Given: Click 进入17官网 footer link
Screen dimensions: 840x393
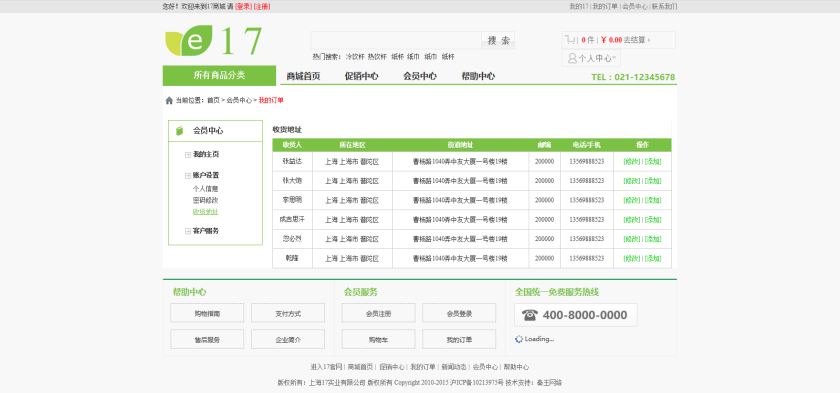Looking at the screenshot, I should (x=326, y=367).
